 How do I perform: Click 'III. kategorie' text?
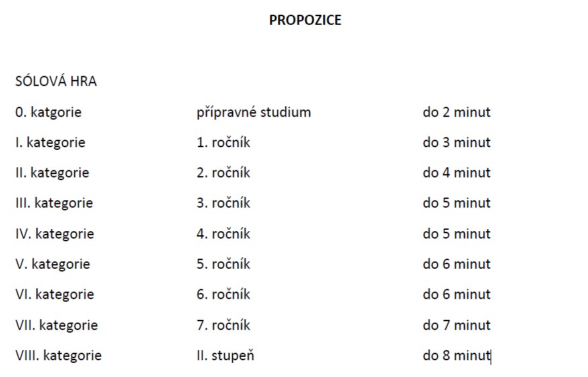[x=54, y=203]
